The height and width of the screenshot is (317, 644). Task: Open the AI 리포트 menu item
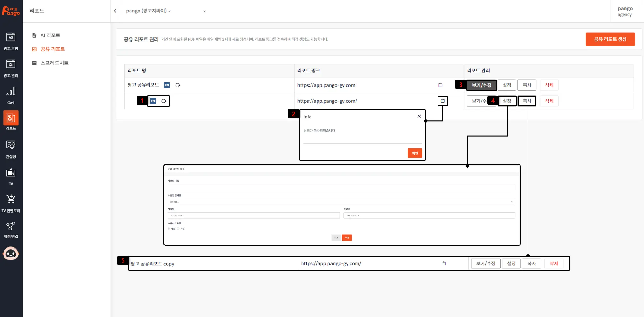[50, 35]
